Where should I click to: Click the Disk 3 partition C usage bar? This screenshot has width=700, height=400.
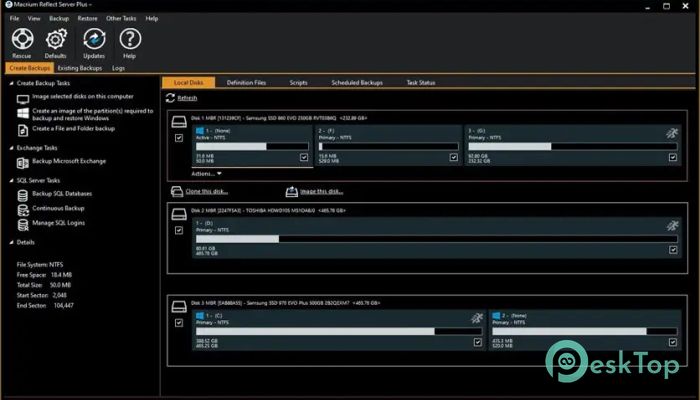pyautogui.click(x=339, y=332)
